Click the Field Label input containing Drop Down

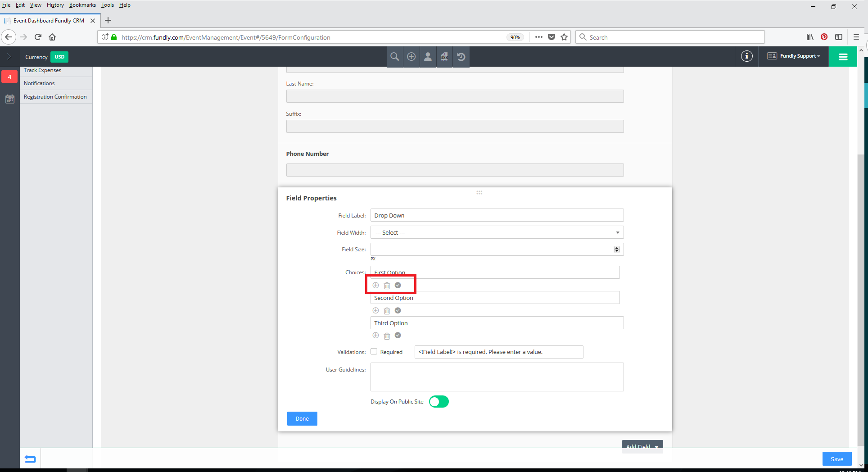pos(497,215)
